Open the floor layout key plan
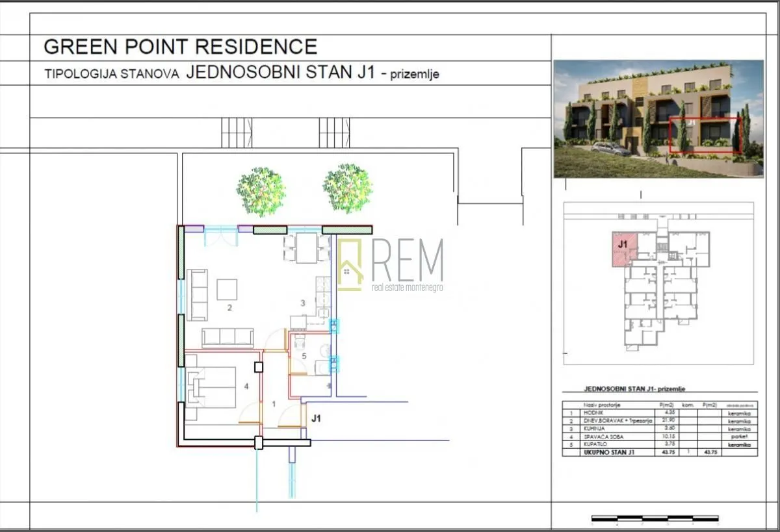780x532 pixels. [x=660, y=283]
